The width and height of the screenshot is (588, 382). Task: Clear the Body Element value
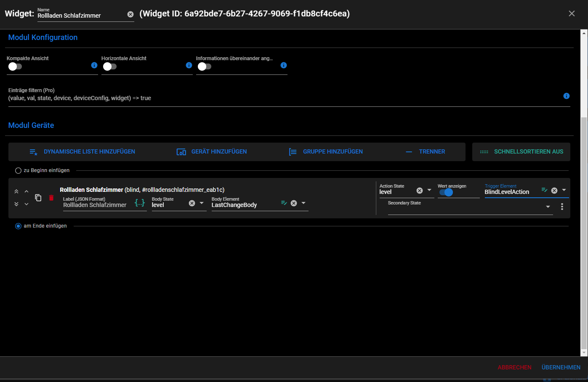(x=294, y=203)
